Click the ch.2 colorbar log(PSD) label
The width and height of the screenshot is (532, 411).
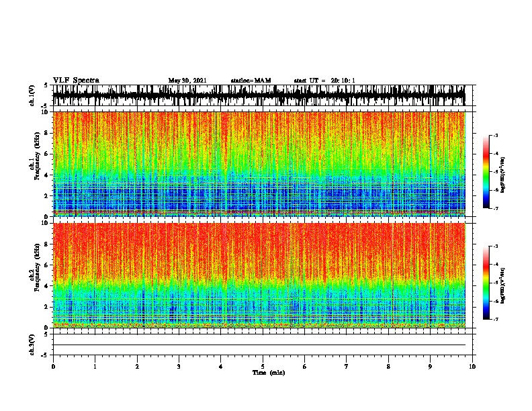coord(503,285)
